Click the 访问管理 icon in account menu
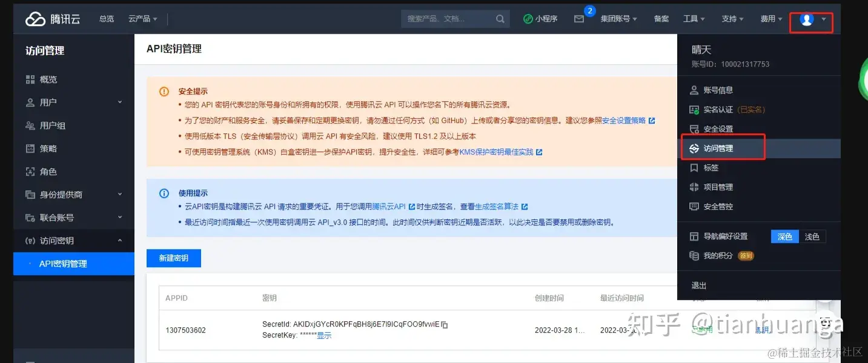The image size is (868, 363). click(694, 148)
